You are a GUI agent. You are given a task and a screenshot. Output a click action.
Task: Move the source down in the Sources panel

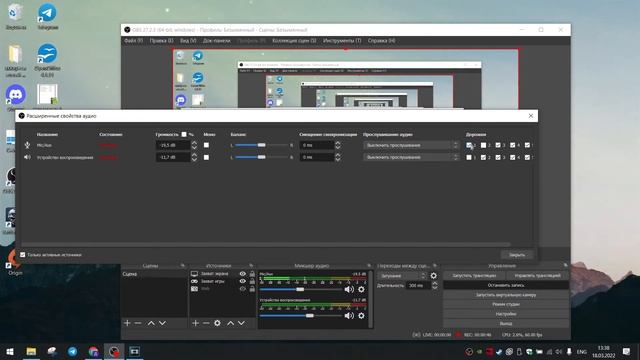coord(241,323)
